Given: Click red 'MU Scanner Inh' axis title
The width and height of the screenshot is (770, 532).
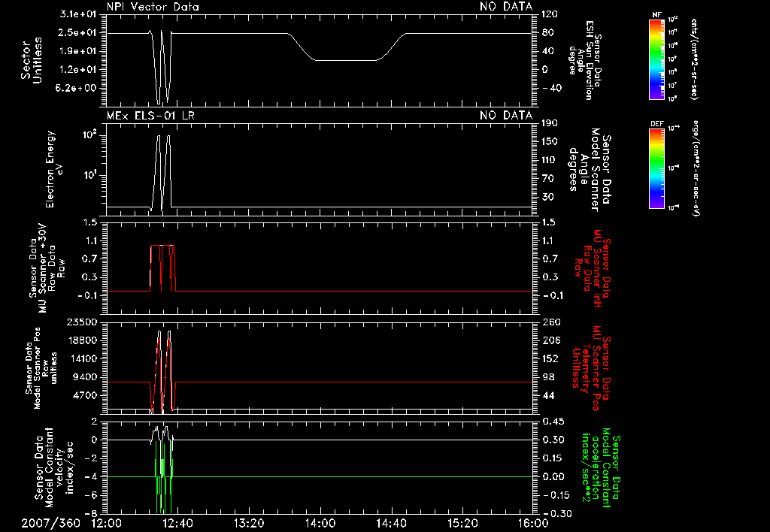Looking at the screenshot, I should point(593,269).
